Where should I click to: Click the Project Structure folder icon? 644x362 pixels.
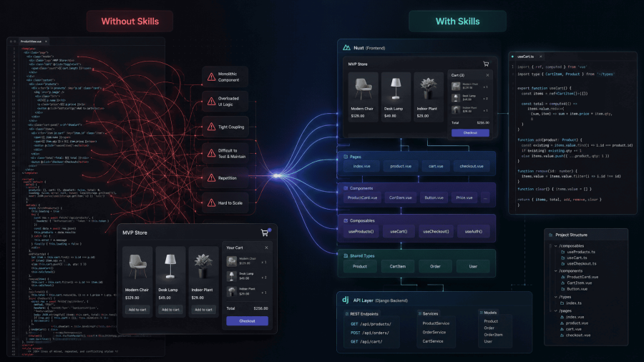coord(550,235)
